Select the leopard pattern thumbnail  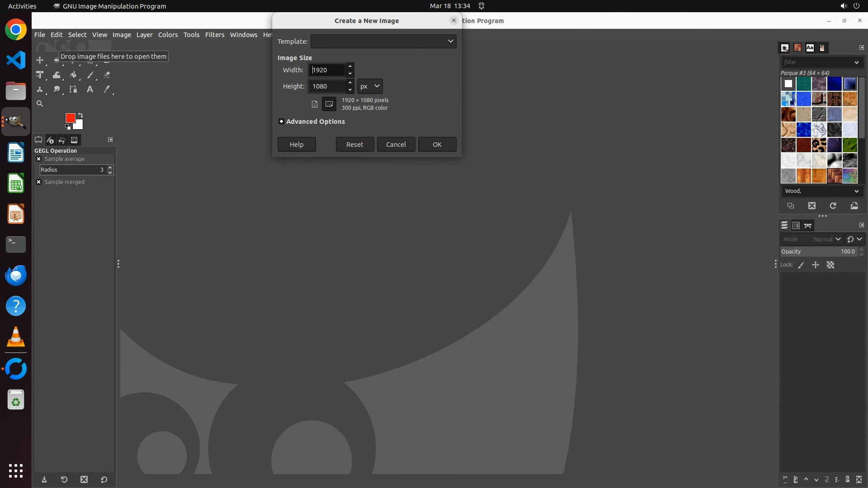[x=819, y=145]
